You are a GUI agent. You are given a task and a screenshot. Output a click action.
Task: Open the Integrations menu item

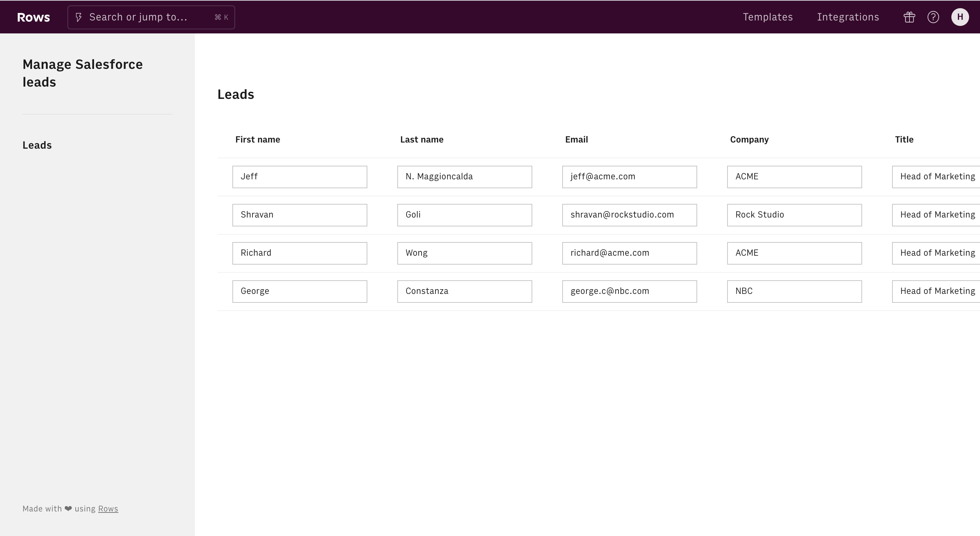pyautogui.click(x=848, y=17)
